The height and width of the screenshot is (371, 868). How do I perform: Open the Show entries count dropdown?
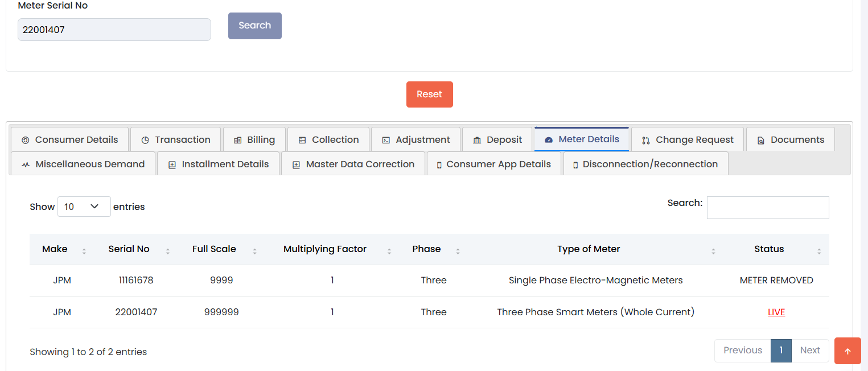click(x=84, y=207)
